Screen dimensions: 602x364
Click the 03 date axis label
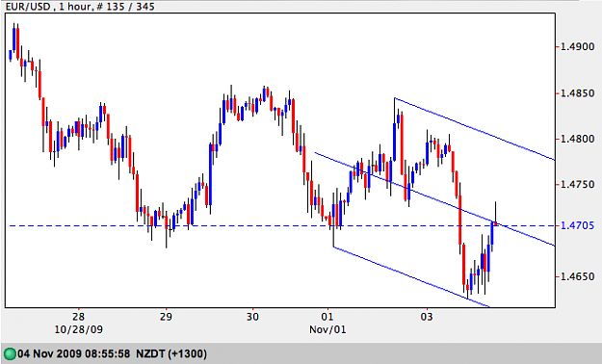point(427,317)
